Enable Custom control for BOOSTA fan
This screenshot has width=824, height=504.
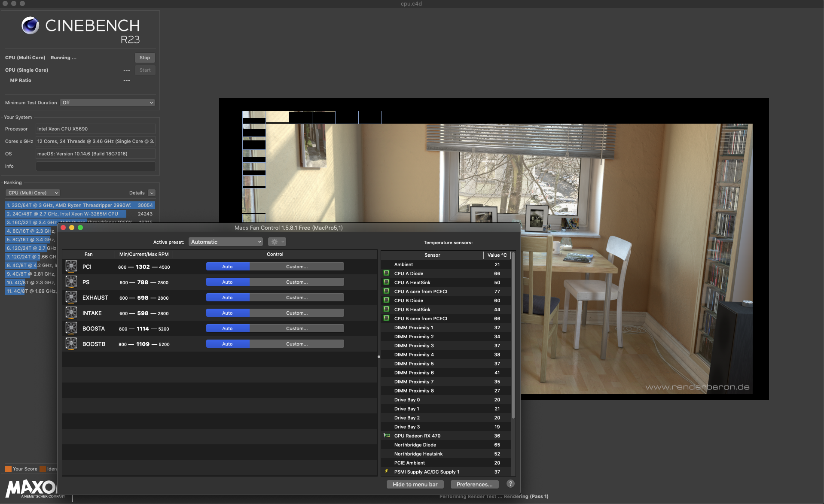(x=297, y=328)
